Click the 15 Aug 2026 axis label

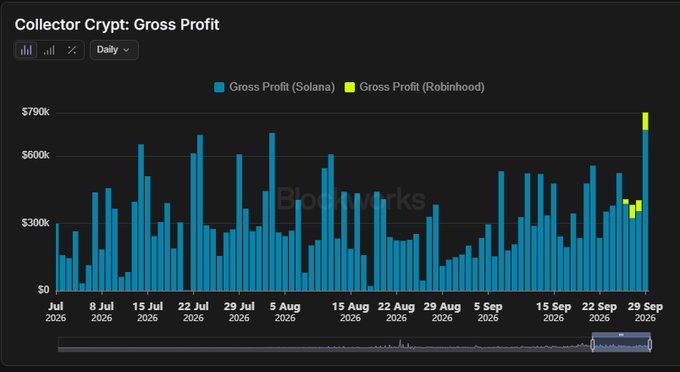point(350,312)
